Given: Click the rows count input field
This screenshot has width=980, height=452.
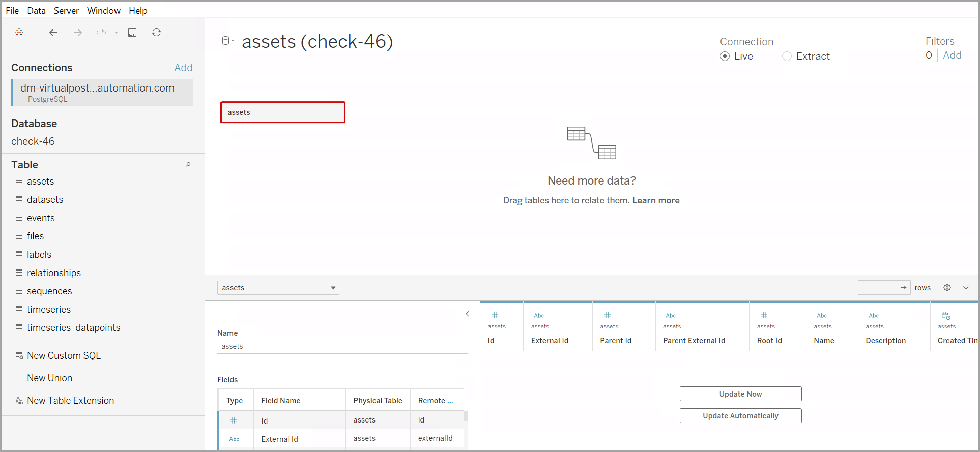Looking at the screenshot, I should click(879, 288).
